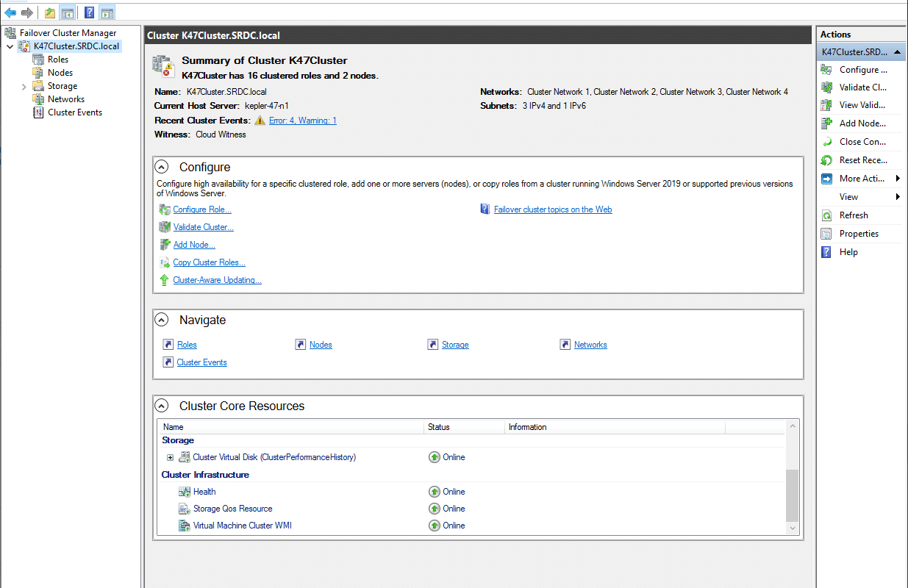Open the Configure Role... link
The height and width of the screenshot is (588, 908).
(x=202, y=209)
